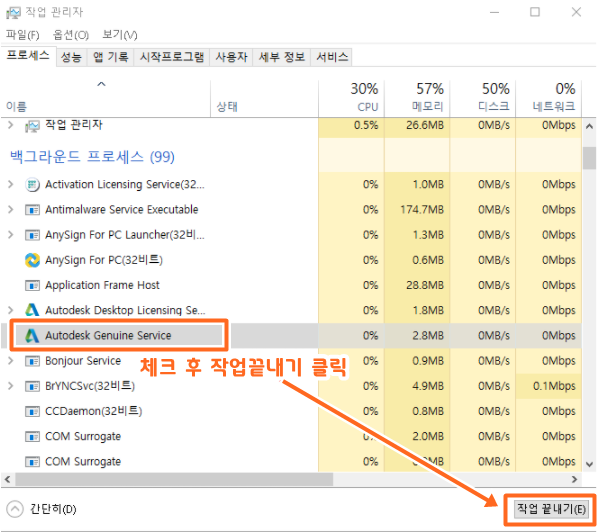Minimize the Task Manager window
The height and width of the screenshot is (532, 600).
[494, 12]
